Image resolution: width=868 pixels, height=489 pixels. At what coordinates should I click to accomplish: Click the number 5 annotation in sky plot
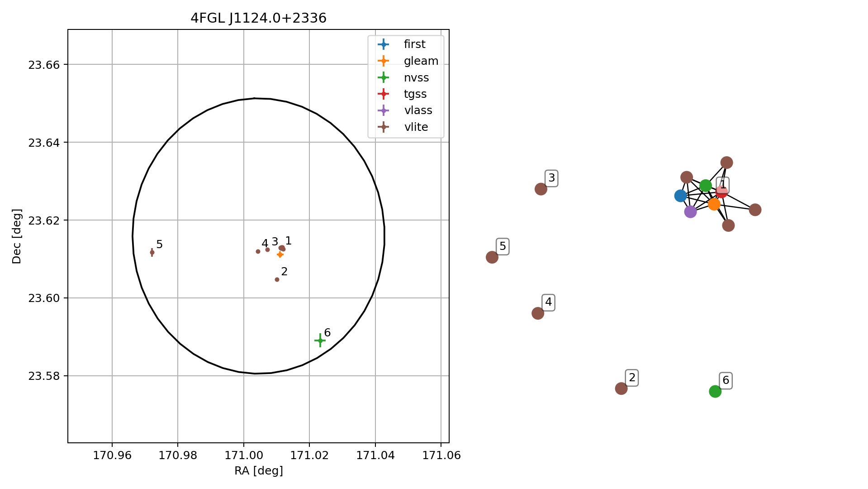point(159,244)
